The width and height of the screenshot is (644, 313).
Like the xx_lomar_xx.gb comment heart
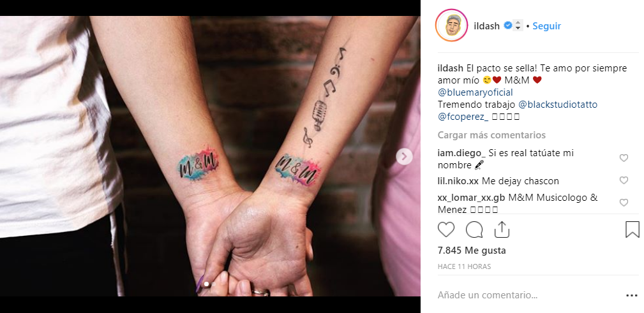point(624,203)
